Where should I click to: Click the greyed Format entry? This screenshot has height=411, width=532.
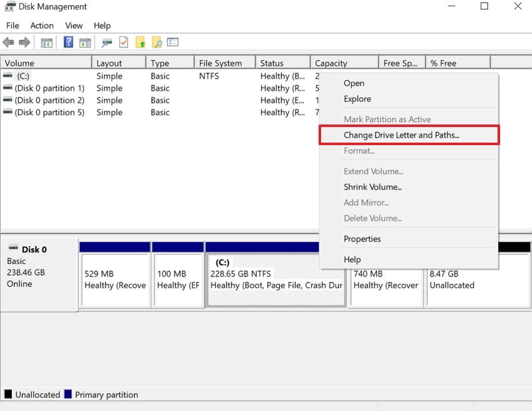[x=409, y=151]
